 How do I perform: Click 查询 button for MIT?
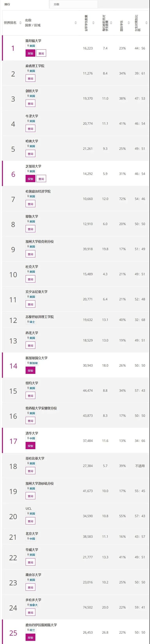30,78
